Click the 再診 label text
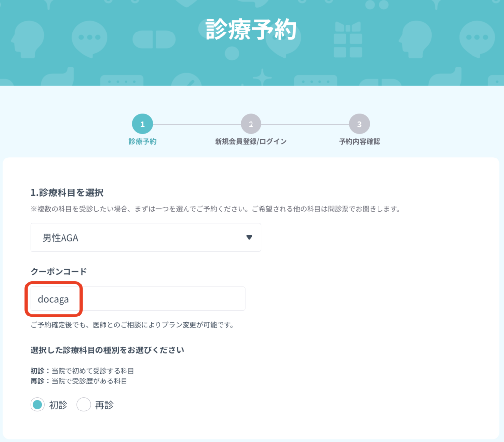Image resolution: width=504 pixels, height=442 pixels. [104, 405]
